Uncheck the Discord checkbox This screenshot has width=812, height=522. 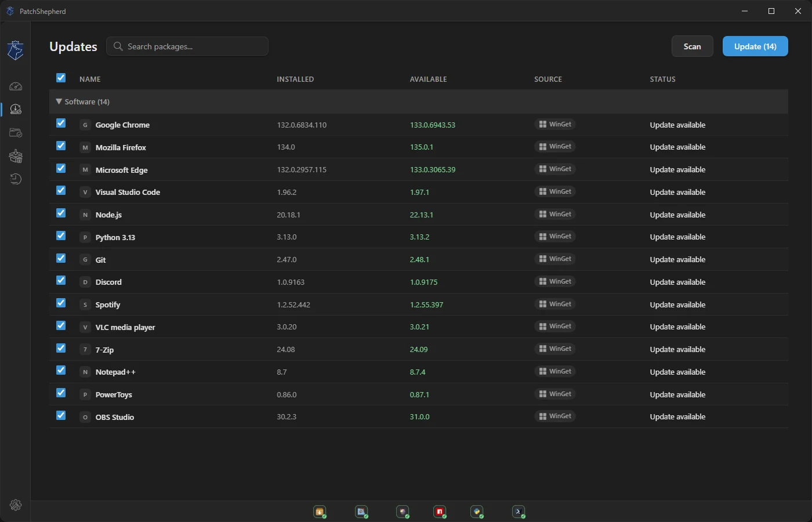(x=61, y=280)
